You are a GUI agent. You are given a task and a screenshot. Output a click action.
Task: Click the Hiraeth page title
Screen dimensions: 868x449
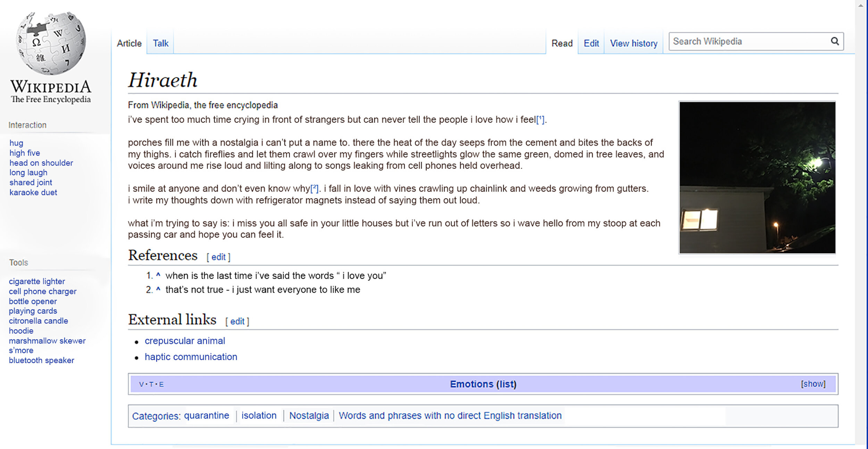pyautogui.click(x=163, y=80)
